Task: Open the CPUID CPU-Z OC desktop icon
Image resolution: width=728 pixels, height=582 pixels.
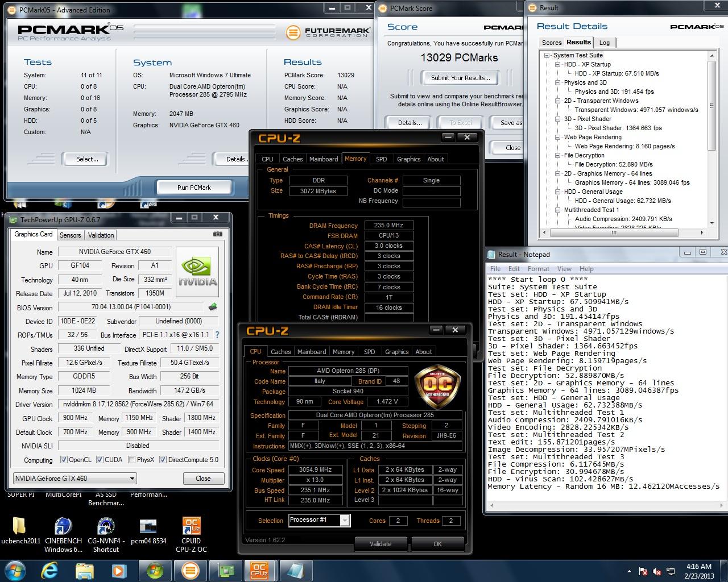Action: [191, 534]
